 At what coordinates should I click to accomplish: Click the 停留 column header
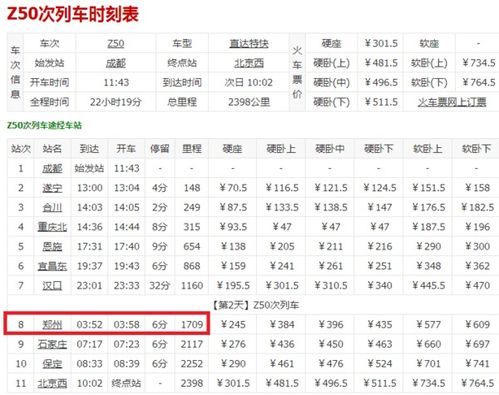tap(160, 149)
